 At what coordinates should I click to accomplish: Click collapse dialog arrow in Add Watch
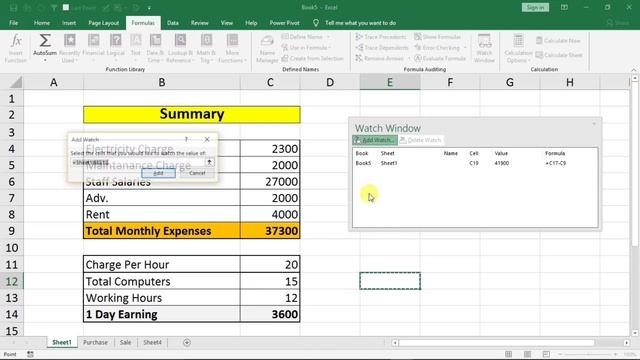209,162
